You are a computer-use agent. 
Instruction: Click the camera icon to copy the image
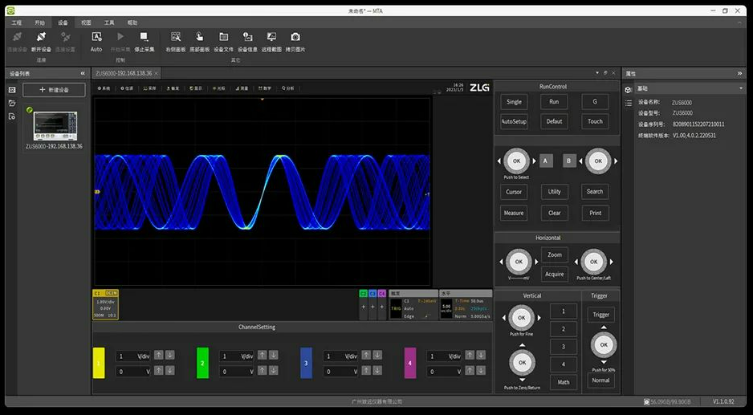[x=295, y=37]
